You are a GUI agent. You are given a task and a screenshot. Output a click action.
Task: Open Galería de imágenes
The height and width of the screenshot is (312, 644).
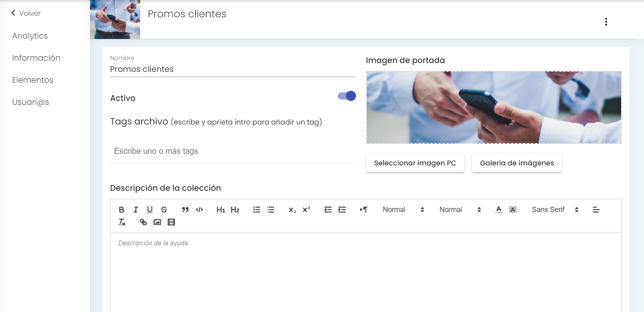coord(517,163)
